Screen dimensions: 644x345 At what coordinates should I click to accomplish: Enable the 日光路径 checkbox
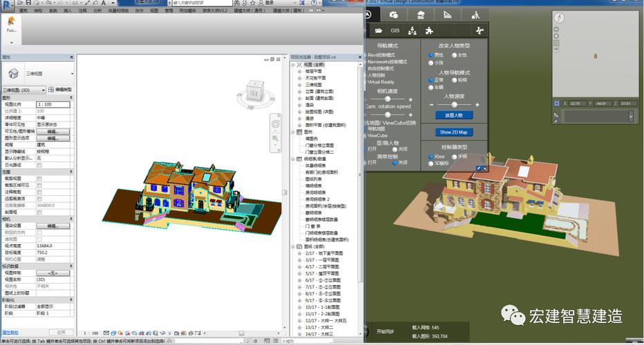click(39, 165)
